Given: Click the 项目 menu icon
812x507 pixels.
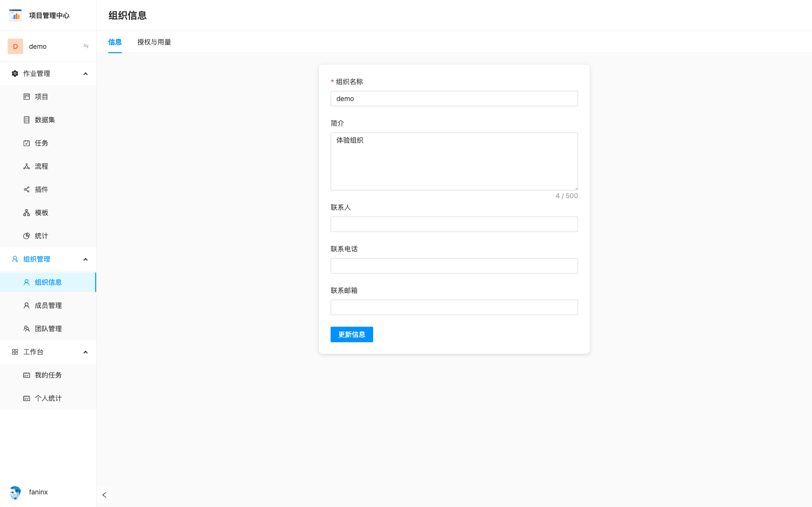Looking at the screenshot, I should 27,97.
